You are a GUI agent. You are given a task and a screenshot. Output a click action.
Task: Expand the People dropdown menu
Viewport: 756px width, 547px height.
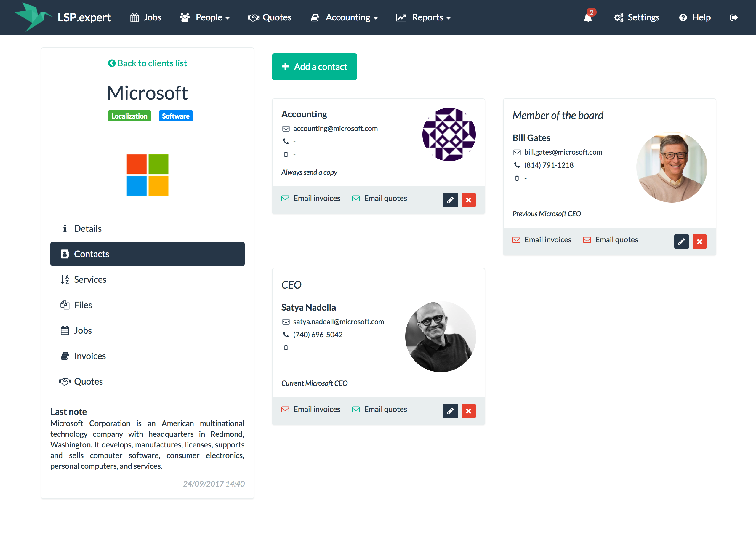pyautogui.click(x=205, y=17)
